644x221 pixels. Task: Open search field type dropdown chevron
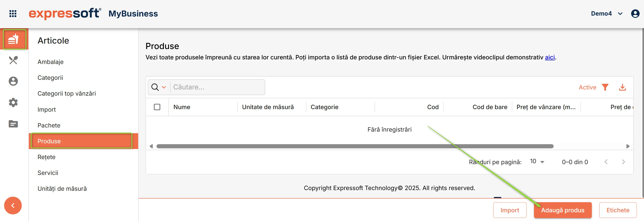coord(164,87)
